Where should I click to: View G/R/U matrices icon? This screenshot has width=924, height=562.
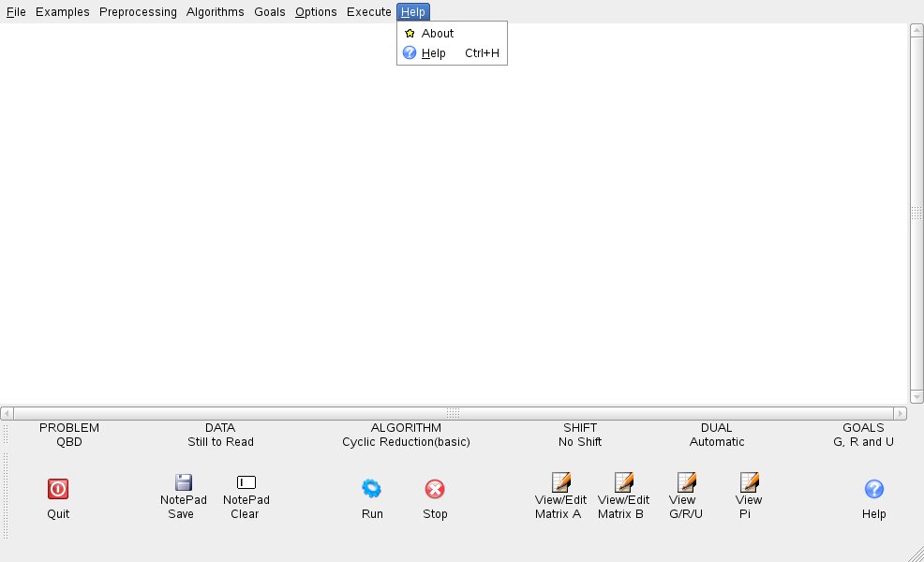(686, 482)
